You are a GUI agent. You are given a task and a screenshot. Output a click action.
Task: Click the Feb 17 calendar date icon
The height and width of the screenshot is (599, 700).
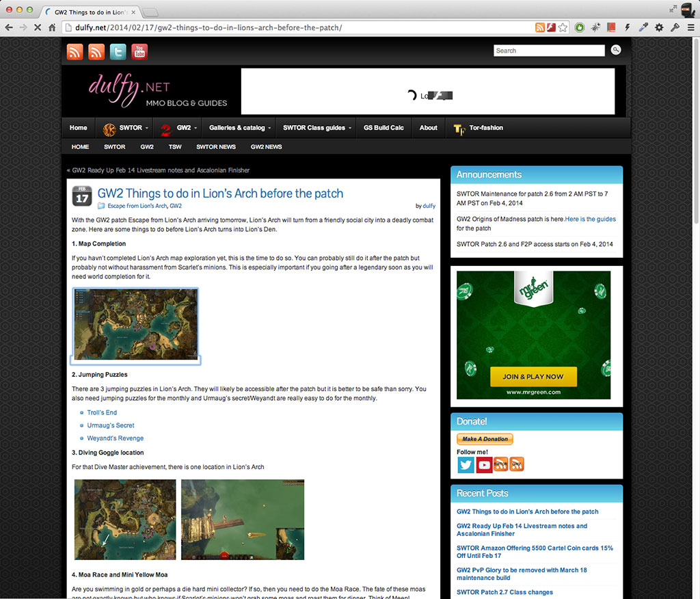(x=82, y=196)
